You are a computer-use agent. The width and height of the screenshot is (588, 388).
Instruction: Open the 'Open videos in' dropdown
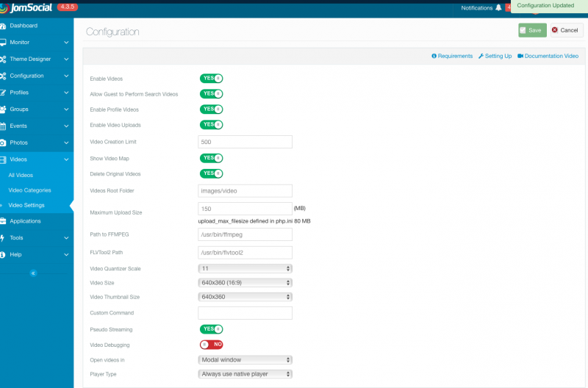(245, 360)
